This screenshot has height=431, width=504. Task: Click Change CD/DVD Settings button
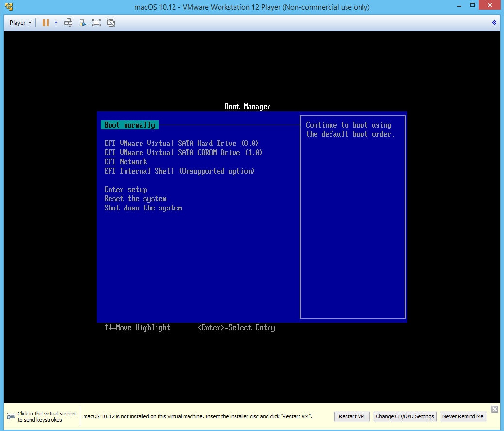[405, 416]
